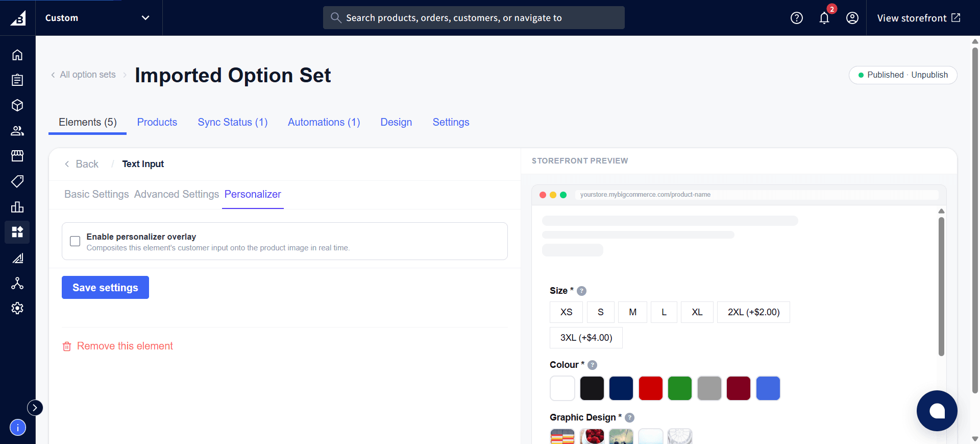Click the preview URL address bar
This screenshot has height=444, width=980.
click(756, 195)
